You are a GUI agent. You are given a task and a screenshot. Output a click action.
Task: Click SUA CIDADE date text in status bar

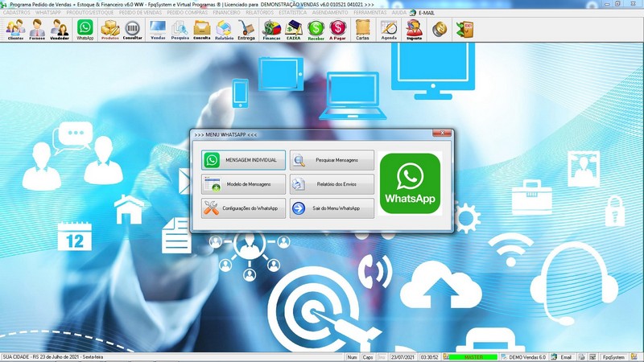point(52,357)
